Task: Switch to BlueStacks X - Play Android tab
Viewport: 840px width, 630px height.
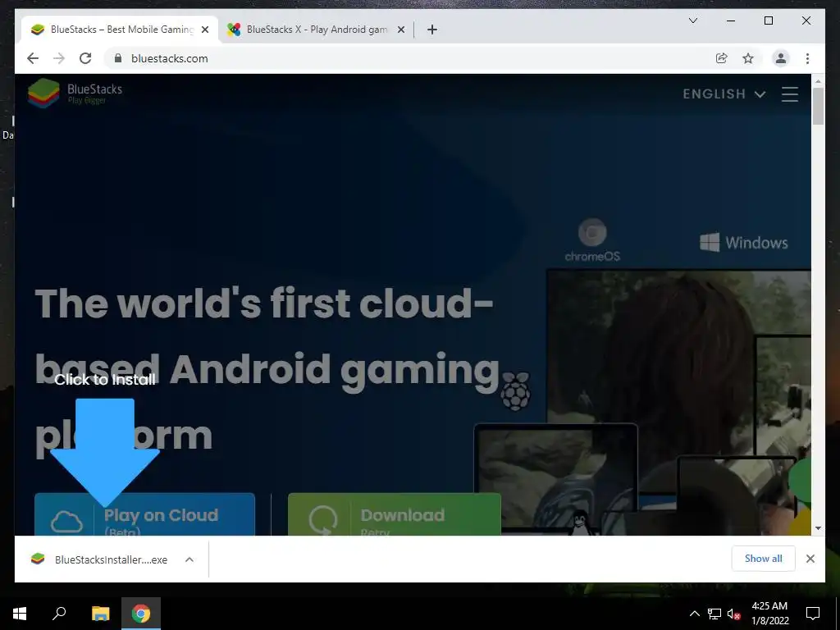Action: click(316, 30)
